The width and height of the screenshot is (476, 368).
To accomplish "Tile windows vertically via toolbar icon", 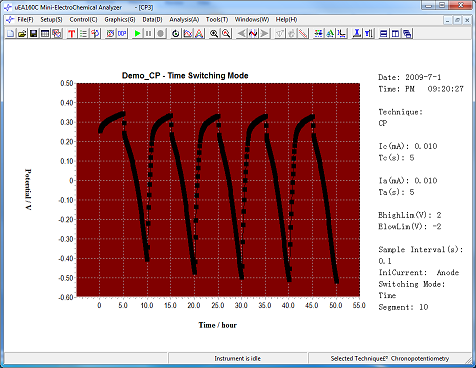I will pyautogui.click(x=395, y=33).
